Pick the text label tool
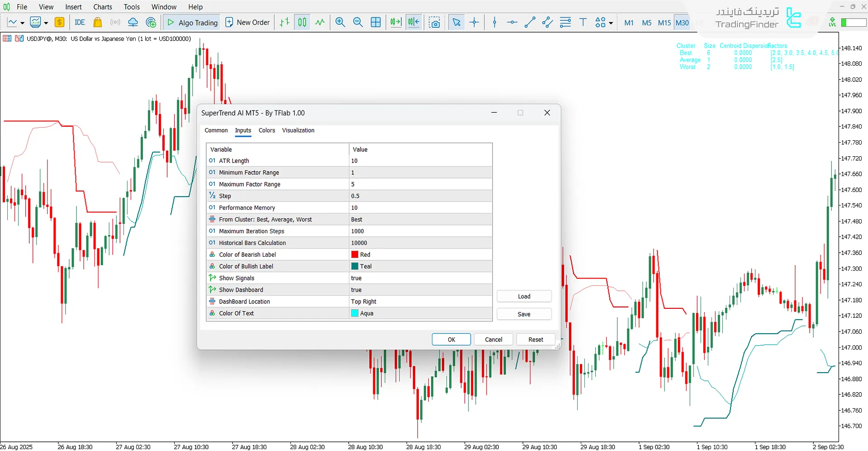868x451 pixels. click(583, 22)
